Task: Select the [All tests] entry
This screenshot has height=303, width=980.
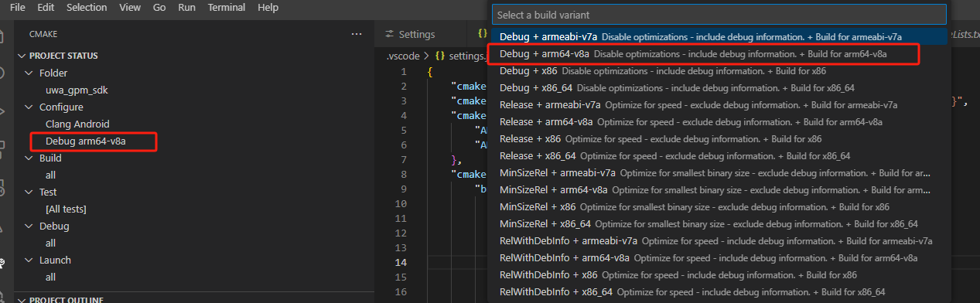Action: [66, 209]
